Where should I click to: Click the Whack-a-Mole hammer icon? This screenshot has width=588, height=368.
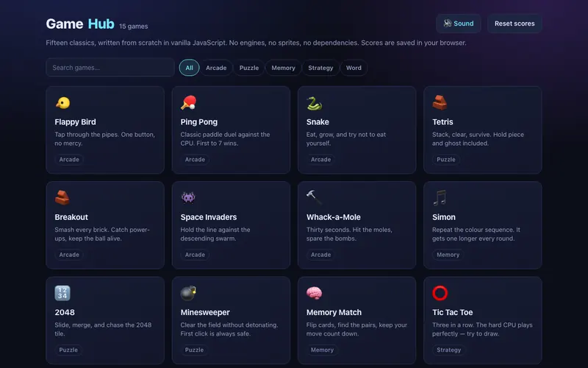(x=314, y=197)
